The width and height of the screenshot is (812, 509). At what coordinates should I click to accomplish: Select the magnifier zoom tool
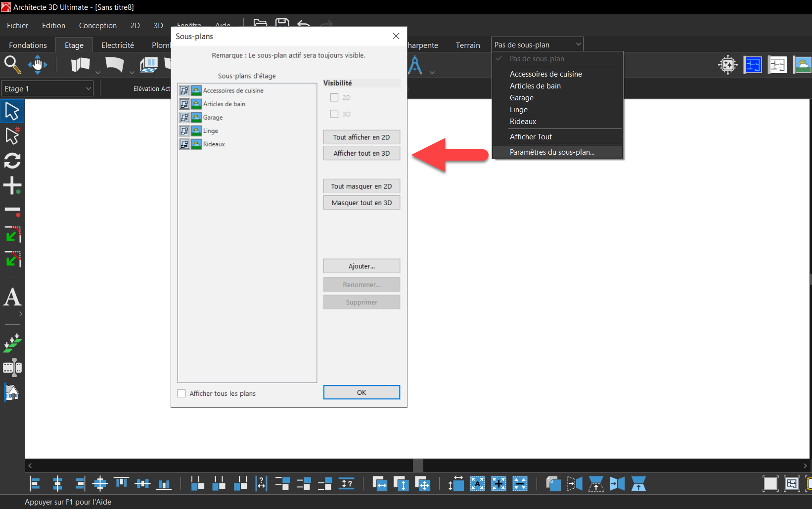point(12,65)
